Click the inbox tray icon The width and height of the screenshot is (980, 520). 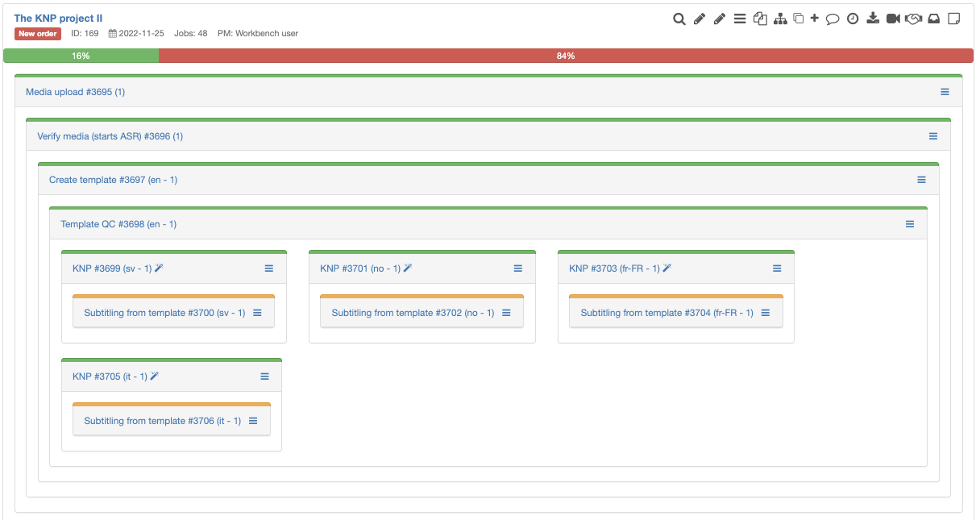tap(934, 19)
